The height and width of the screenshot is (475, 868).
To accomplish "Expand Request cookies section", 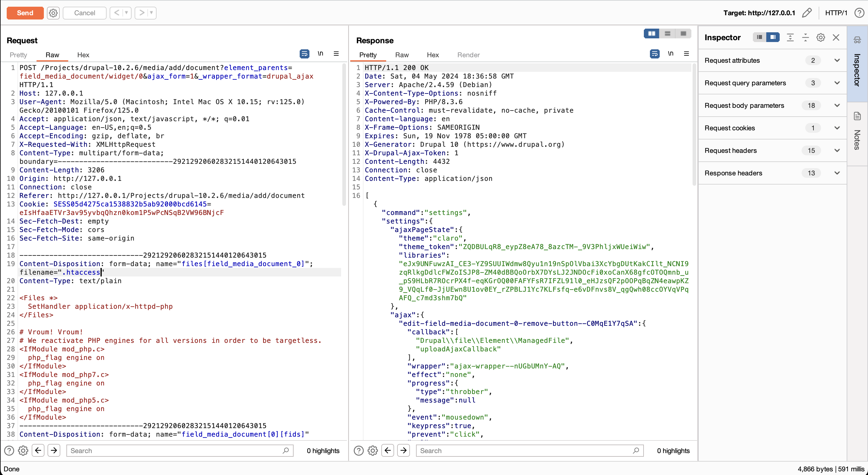I will coord(837,128).
